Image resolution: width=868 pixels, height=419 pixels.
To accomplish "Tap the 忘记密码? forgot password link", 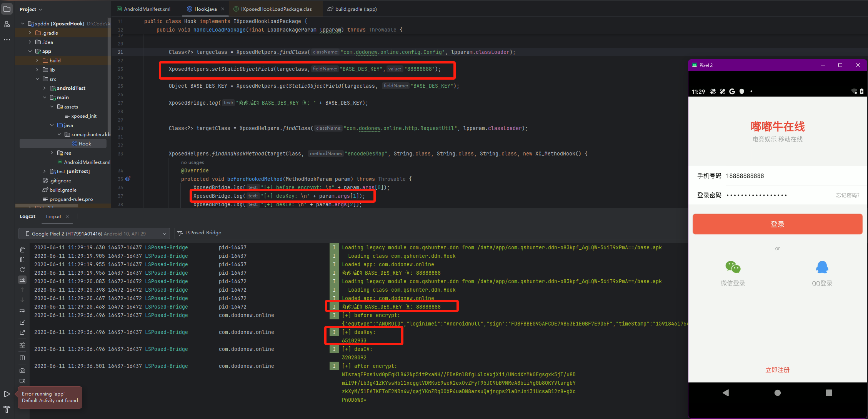I will (848, 195).
